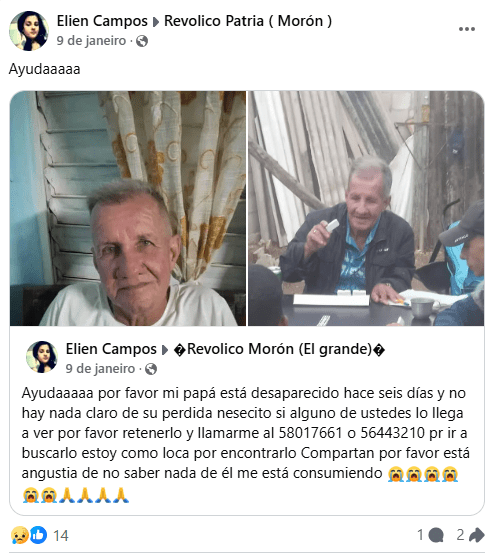Screen dimensions: 488x554
Task: Open Elien Campos profile name at top
Action: tap(102, 21)
